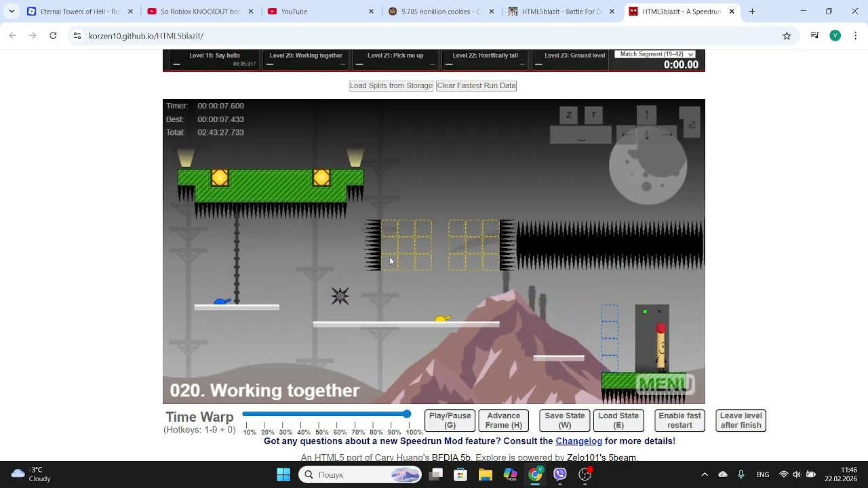Toggle Enable fast restart
Screen dimensions: 868x488
pyautogui.click(x=679, y=421)
